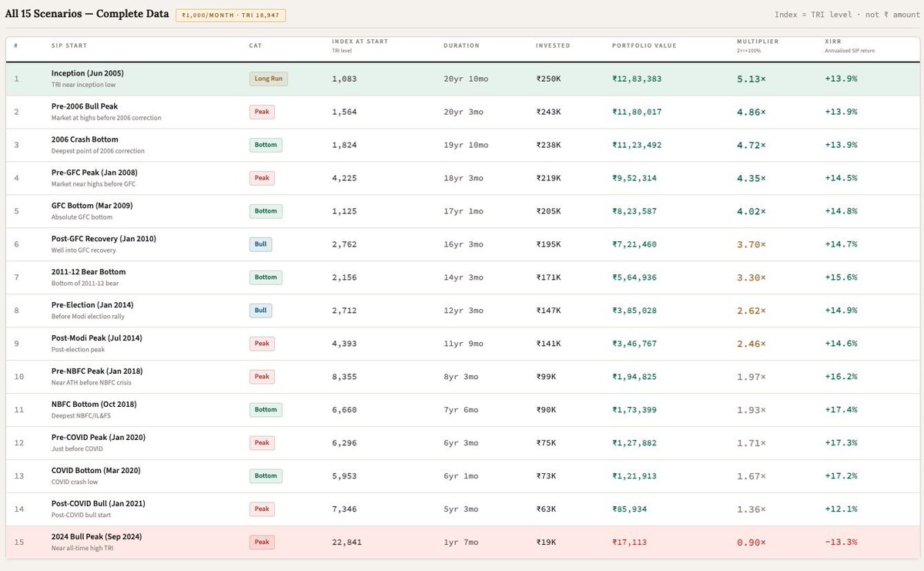924x571 pixels.
Task: Click the XIRR value +17.4%
Action: (841, 410)
